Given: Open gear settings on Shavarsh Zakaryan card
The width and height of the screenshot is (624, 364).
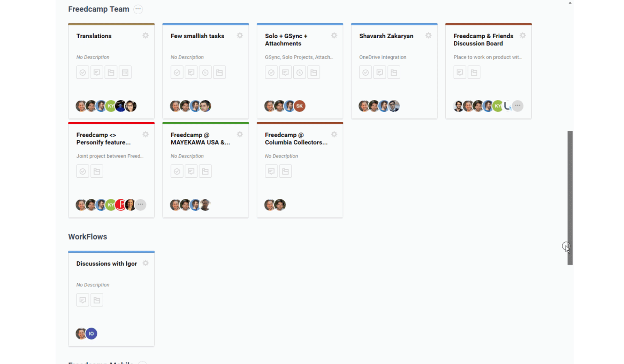Looking at the screenshot, I should click(428, 36).
